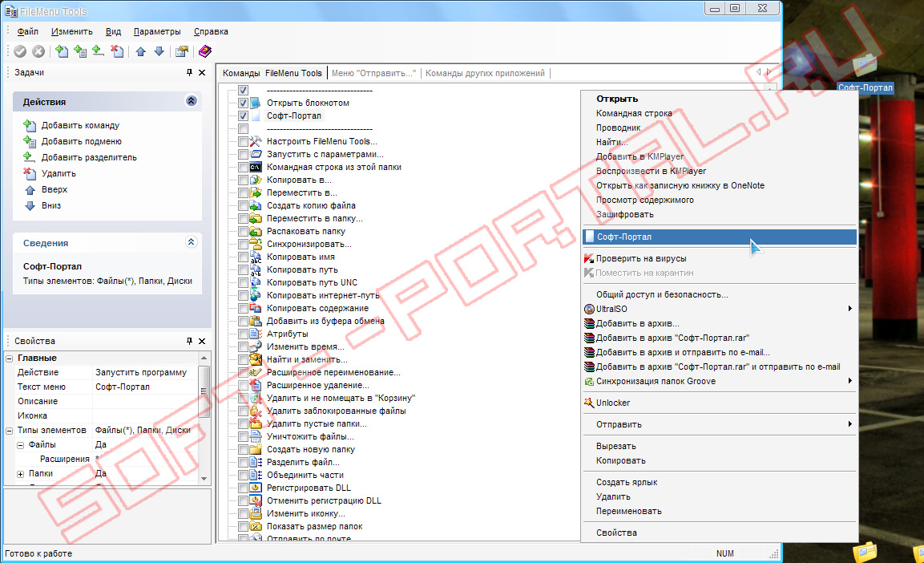Choose Софт-Портал in the context menu
Image resolution: width=924 pixels, height=563 pixels.
coord(720,237)
